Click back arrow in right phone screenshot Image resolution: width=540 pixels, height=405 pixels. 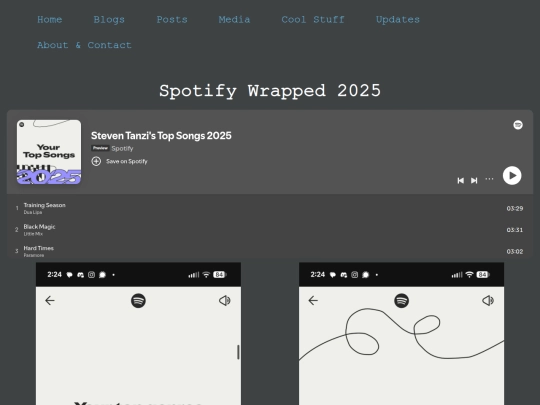coord(313,301)
